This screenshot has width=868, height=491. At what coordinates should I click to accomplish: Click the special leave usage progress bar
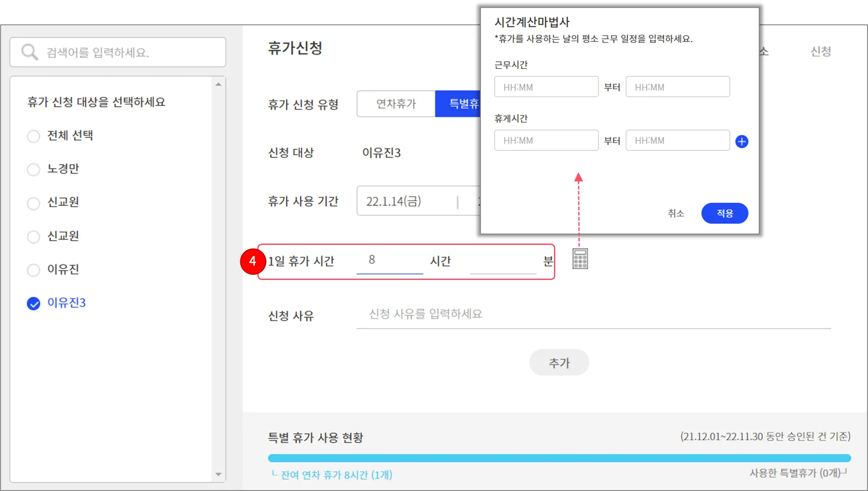coord(559,458)
